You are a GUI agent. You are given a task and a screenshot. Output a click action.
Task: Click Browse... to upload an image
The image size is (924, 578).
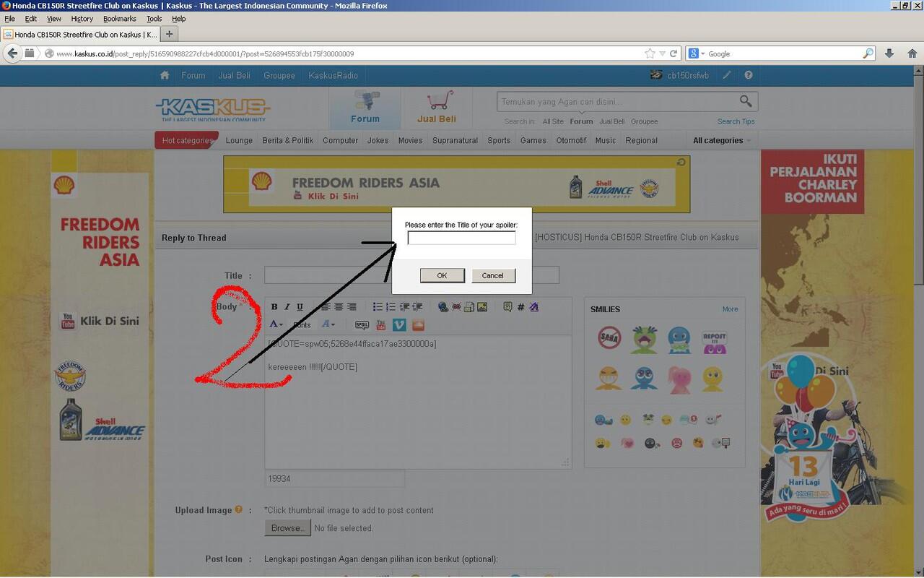287,528
